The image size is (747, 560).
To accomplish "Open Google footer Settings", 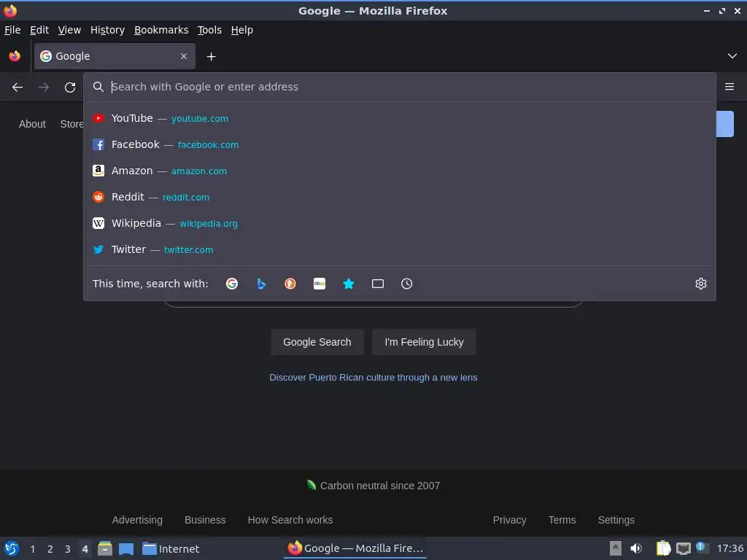I will 616,520.
